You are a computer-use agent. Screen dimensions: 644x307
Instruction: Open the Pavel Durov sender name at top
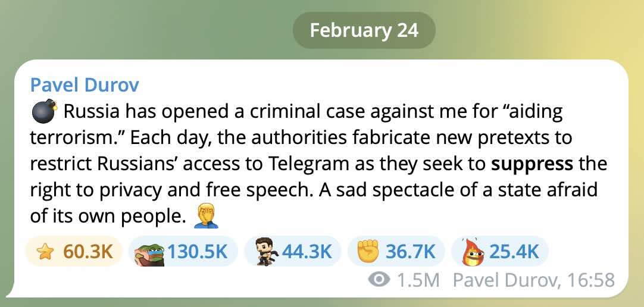(x=85, y=85)
